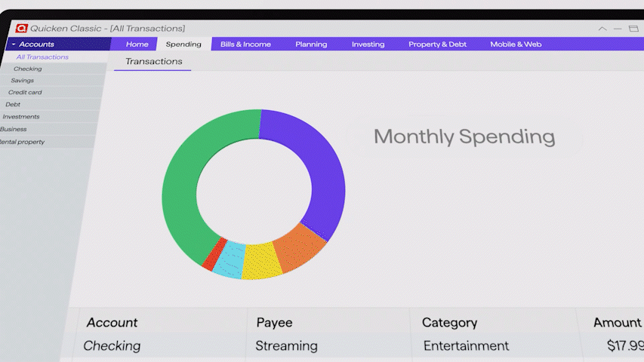Go to the Investing tab
The width and height of the screenshot is (644, 362).
click(368, 44)
